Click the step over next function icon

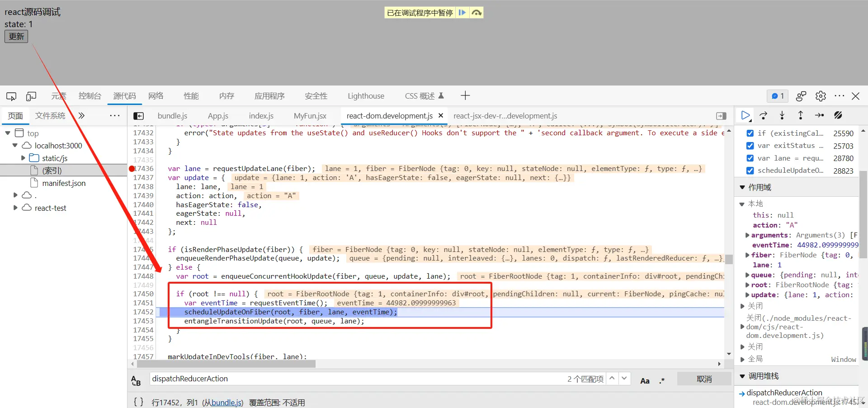point(764,115)
